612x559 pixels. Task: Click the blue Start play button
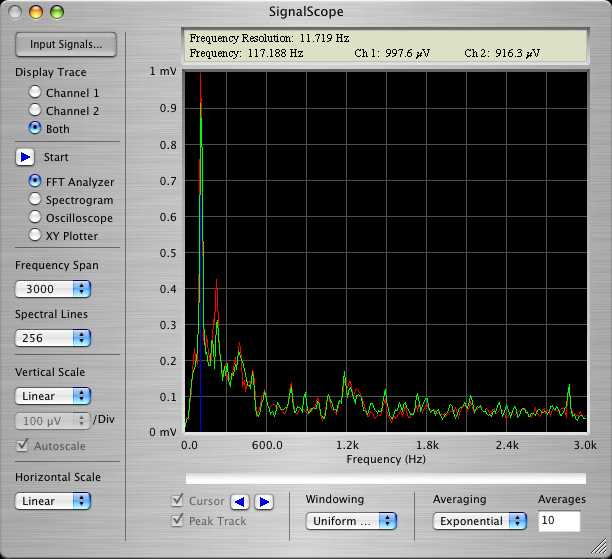click(26, 157)
